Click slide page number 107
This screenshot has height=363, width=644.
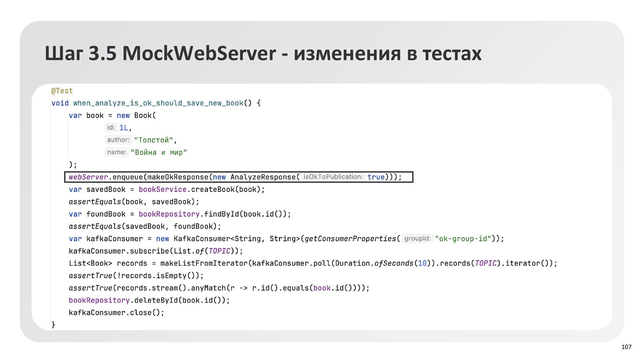click(x=626, y=347)
